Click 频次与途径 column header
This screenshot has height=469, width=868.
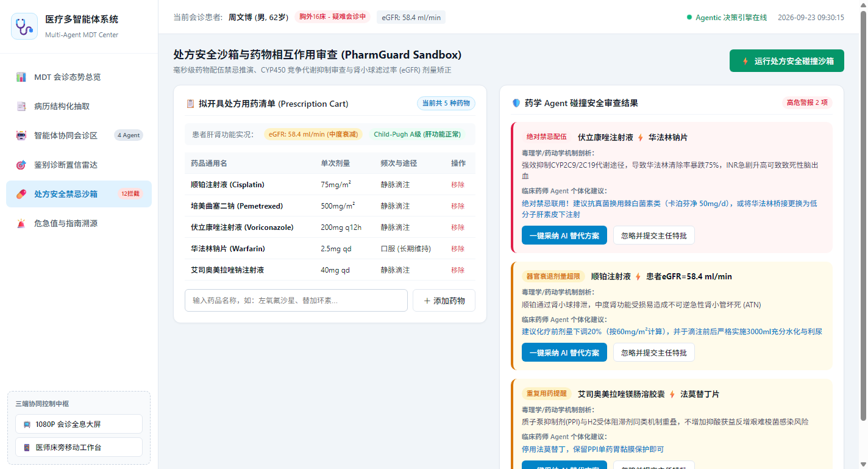pos(399,163)
